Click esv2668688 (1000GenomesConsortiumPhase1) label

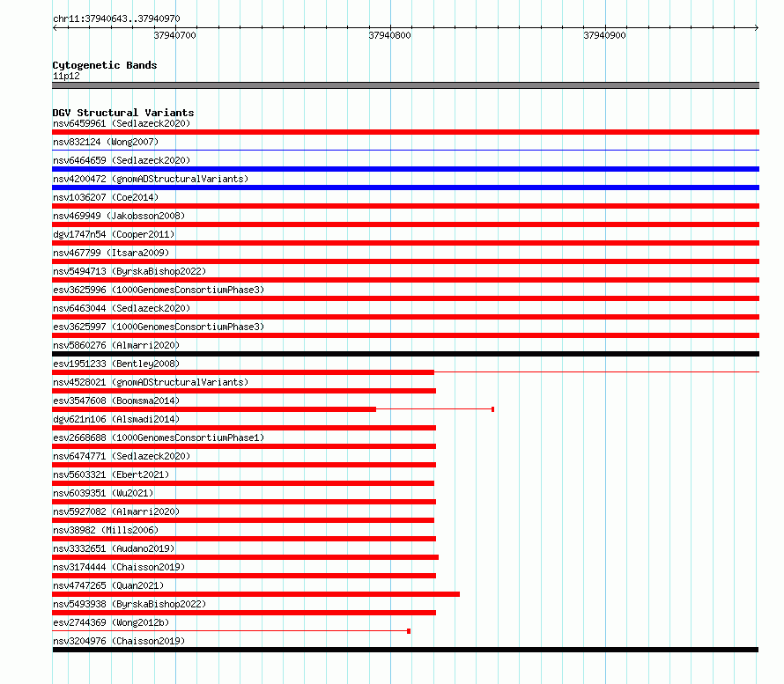click(159, 438)
